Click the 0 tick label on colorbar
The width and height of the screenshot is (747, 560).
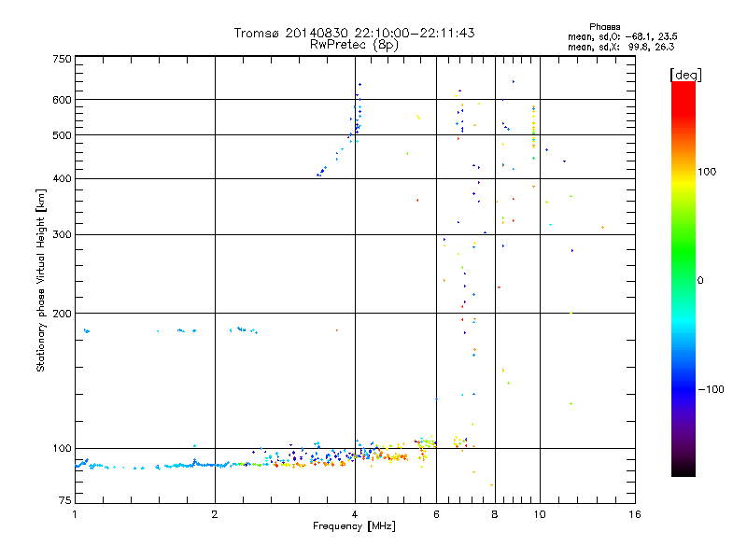pos(702,280)
